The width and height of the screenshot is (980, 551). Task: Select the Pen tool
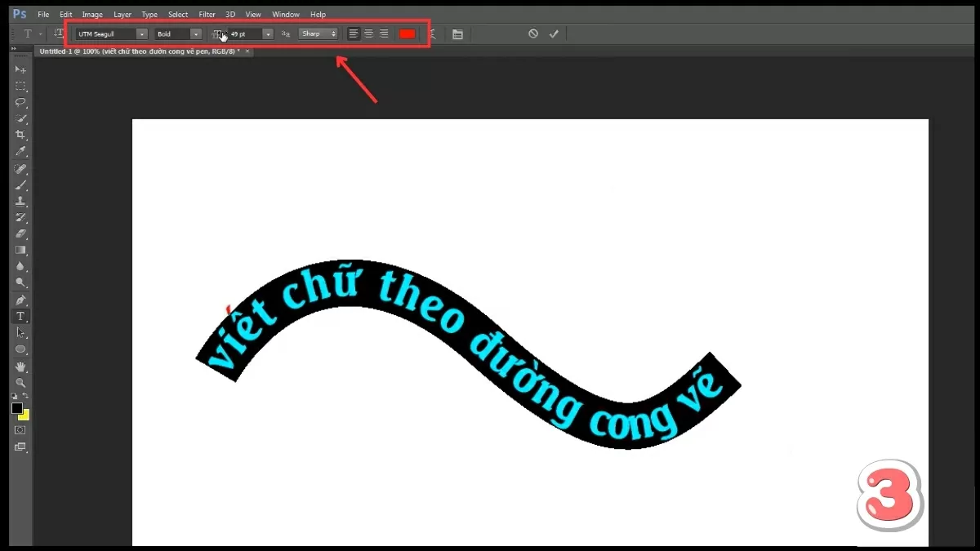[21, 300]
